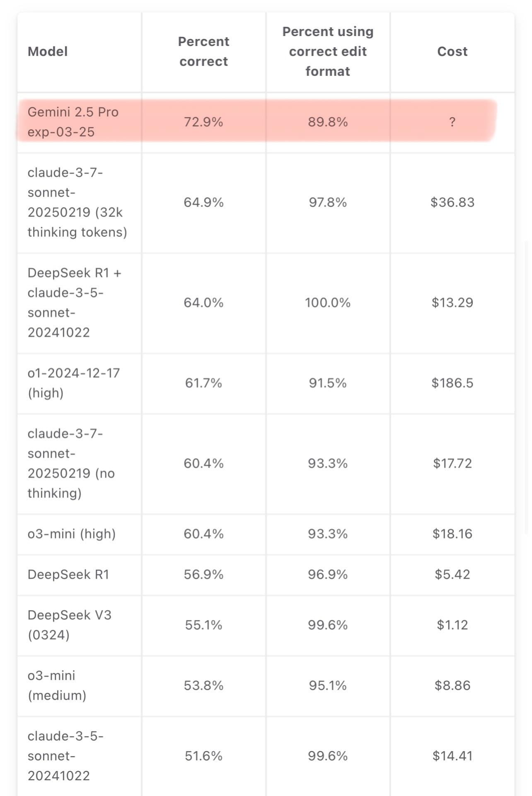Click the 51.6% percent correct value

tap(203, 756)
